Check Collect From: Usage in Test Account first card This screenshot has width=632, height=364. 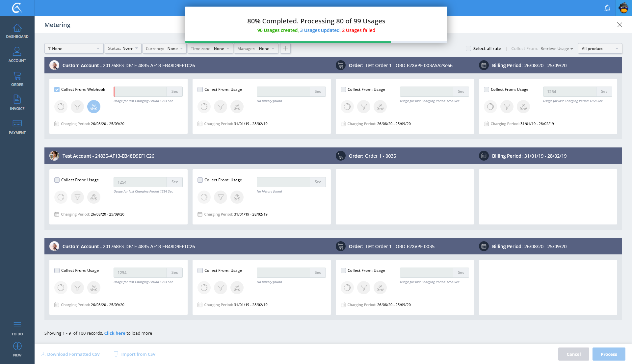pyautogui.click(x=57, y=180)
